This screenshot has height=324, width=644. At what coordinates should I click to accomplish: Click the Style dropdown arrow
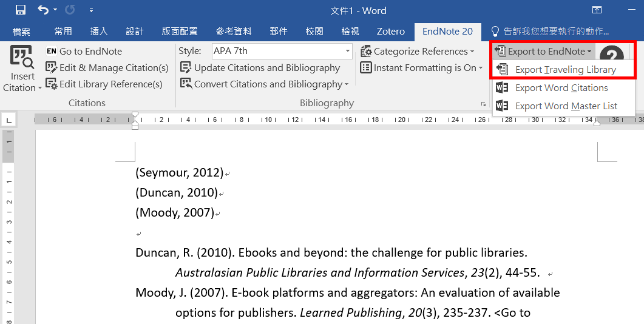pyautogui.click(x=347, y=51)
